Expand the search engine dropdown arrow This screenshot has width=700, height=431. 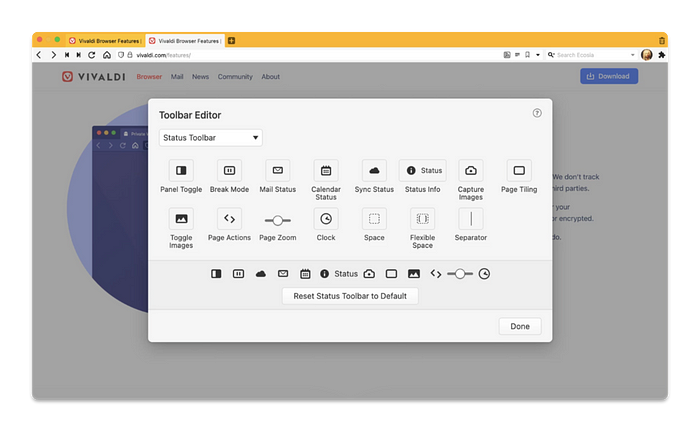click(633, 55)
